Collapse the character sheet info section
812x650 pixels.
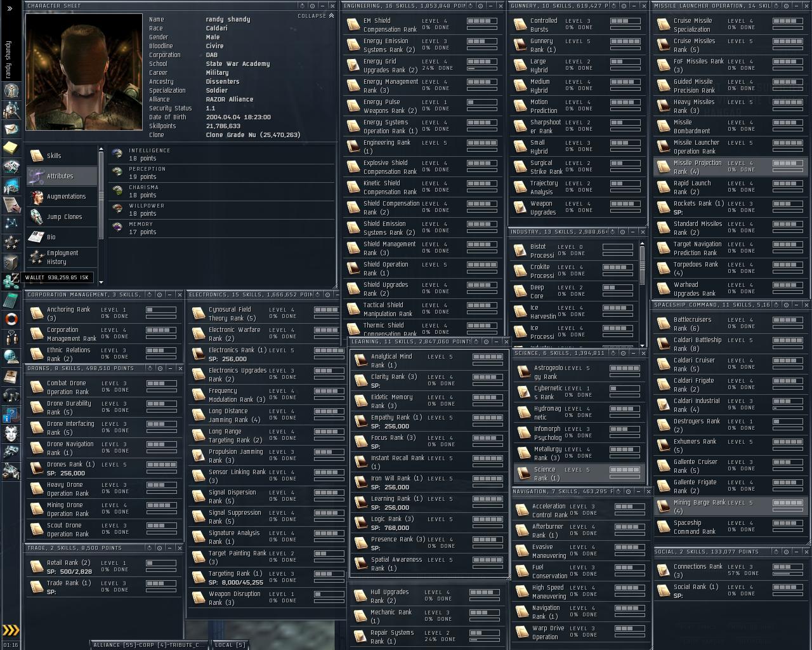(316, 16)
